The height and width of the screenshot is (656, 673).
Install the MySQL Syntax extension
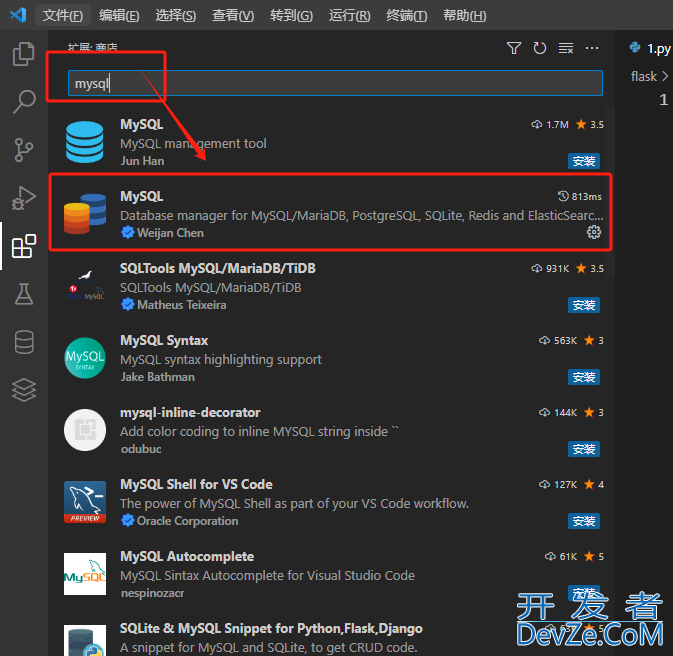pos(584,377)
